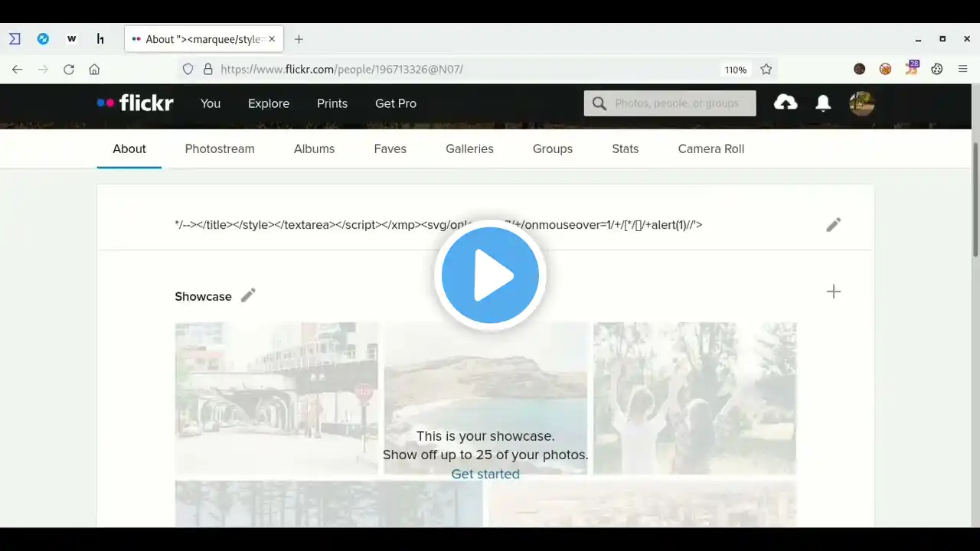
Task: Click the text 'This is your showcase.'
Action: pos(485,436)
